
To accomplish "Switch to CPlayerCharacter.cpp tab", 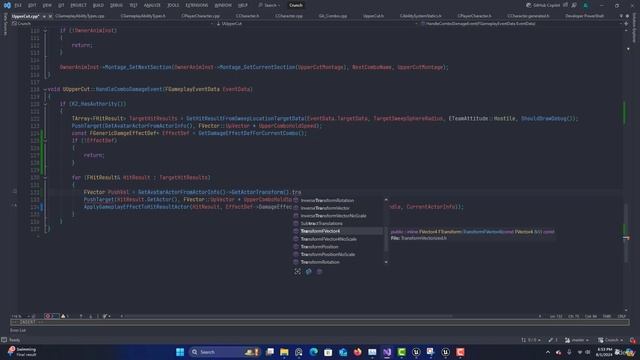I will click(x=200, y=16).
